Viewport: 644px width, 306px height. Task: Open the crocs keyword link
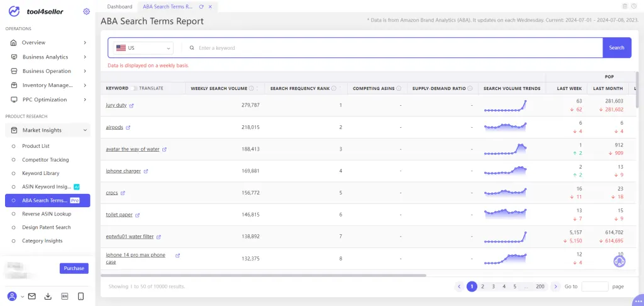click(112, 193)
